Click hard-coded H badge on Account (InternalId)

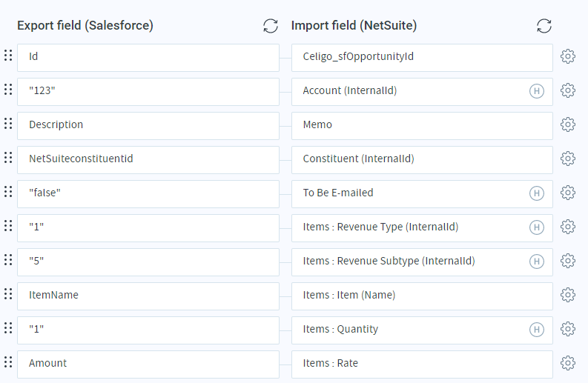click(x=537, y=91)
